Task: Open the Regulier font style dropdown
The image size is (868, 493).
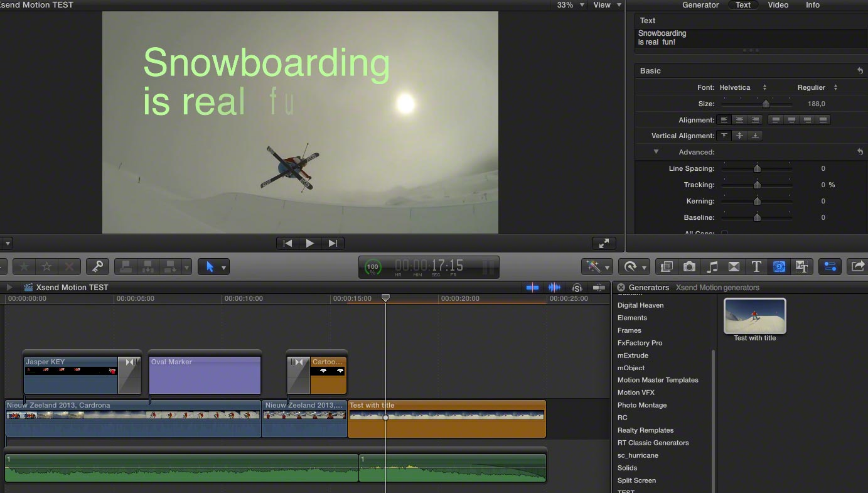Action: pyautogui.click(x=817, y=87)
